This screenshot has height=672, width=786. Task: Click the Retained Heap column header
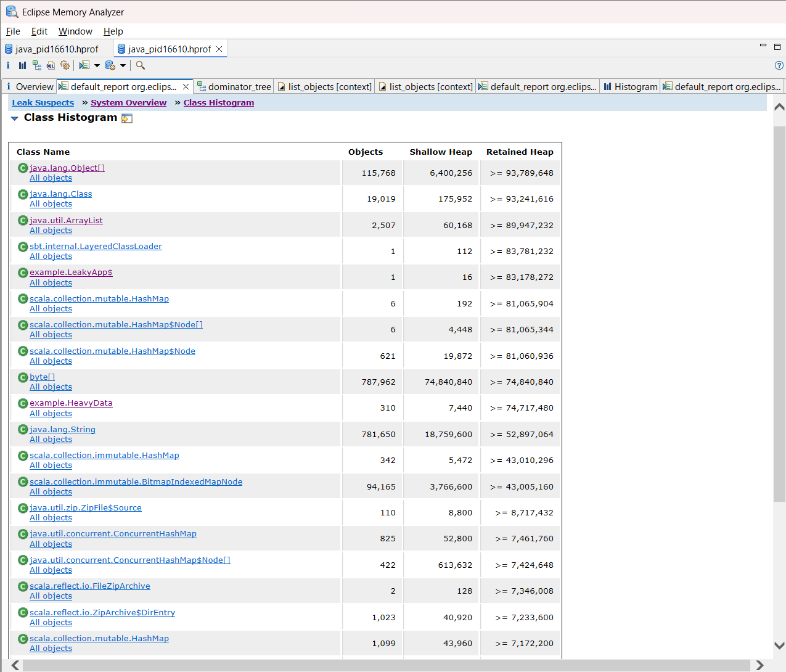tap(520, 152)
